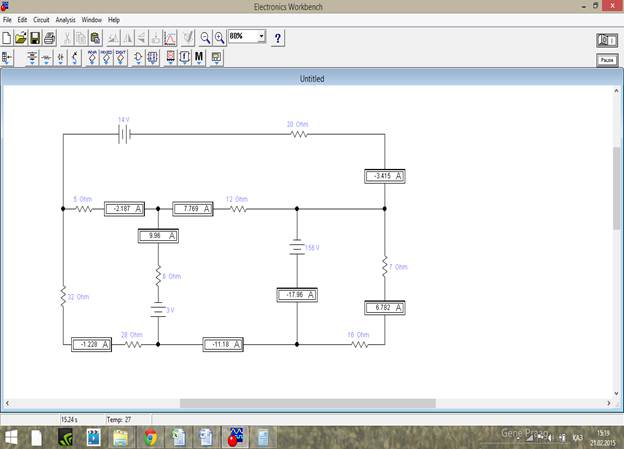The width and height of the screenshot is (624, 449).
Task: Click the scroll up arrow
Action: tap(616, 91)
